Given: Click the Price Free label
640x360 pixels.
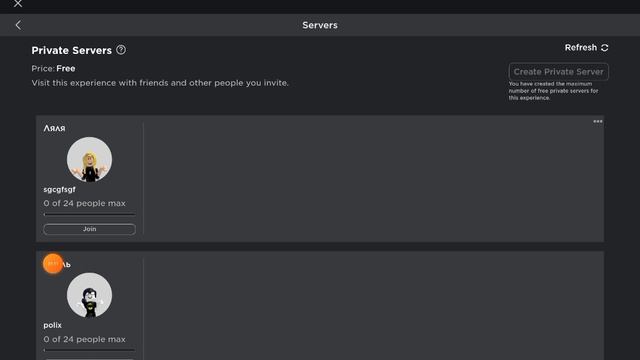Looking at the screenshot, I should click(x=53, y=69).
